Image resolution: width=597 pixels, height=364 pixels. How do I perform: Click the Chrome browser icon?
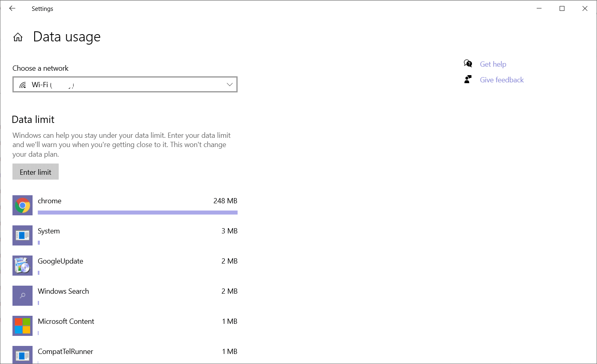point(22,205)
